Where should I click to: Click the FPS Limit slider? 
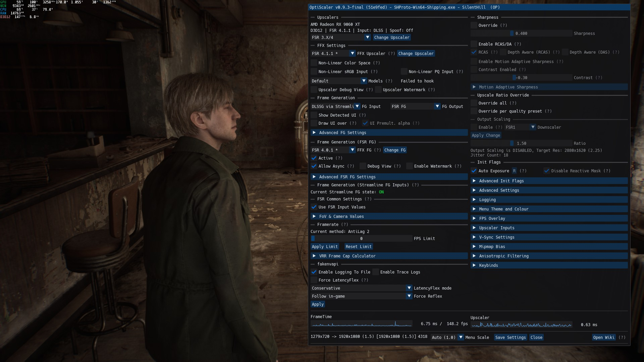361,239
